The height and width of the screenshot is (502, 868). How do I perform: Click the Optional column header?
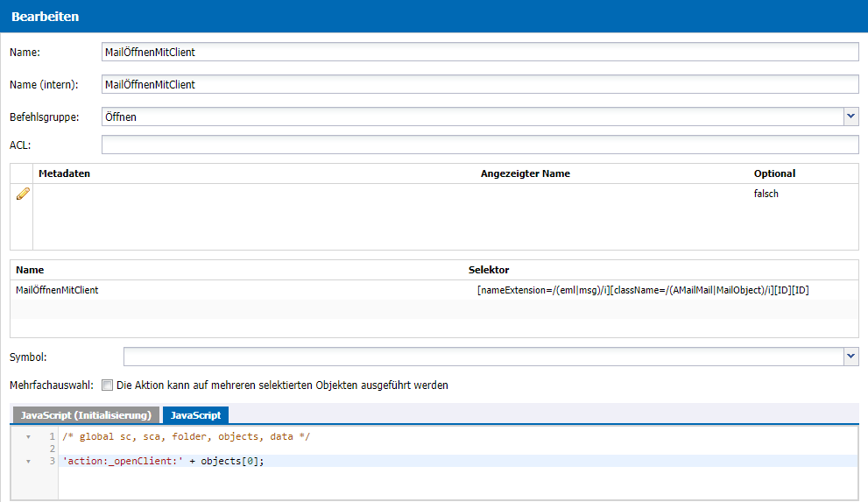point(774,173)
